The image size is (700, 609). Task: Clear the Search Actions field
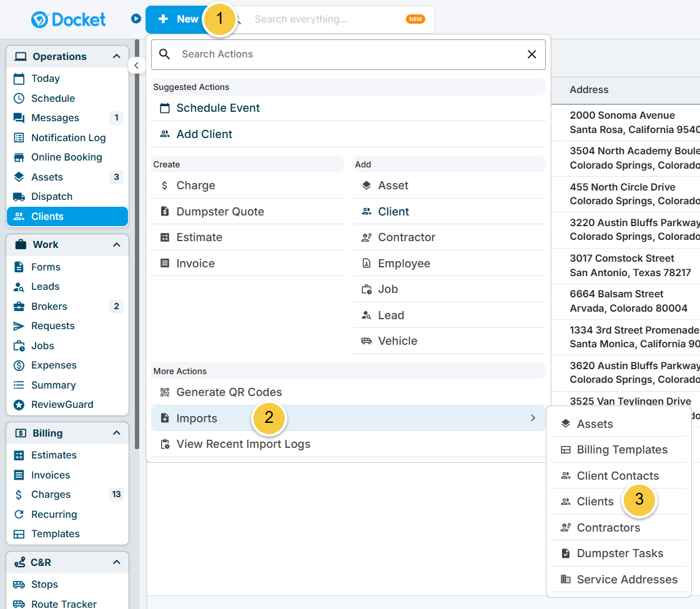point(531,54)
